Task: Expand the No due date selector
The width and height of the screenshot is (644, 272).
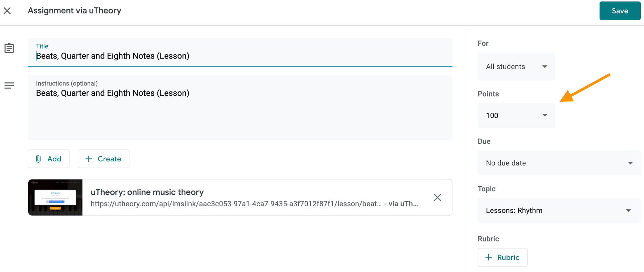Action: coord(559,163)
